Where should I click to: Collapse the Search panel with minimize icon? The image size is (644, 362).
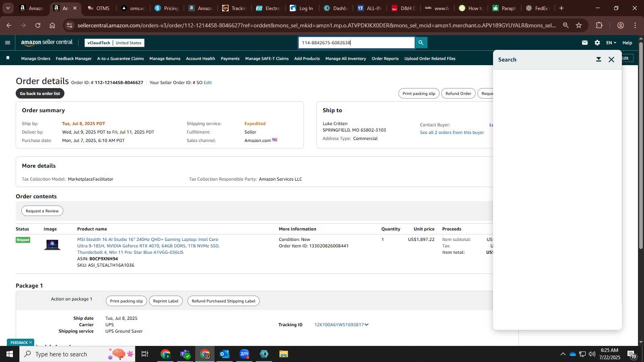click(x=599, y=60)
